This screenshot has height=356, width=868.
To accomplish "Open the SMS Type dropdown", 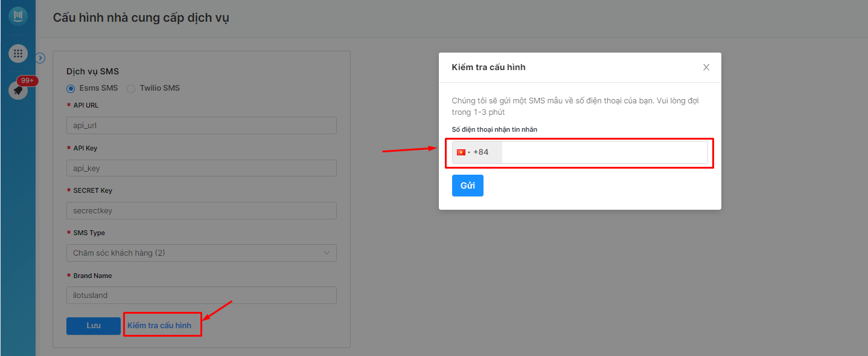I will click(202, 253).
